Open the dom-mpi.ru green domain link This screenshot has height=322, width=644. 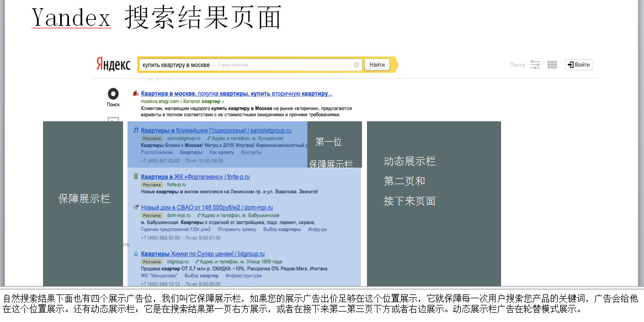tap(179, 216)
